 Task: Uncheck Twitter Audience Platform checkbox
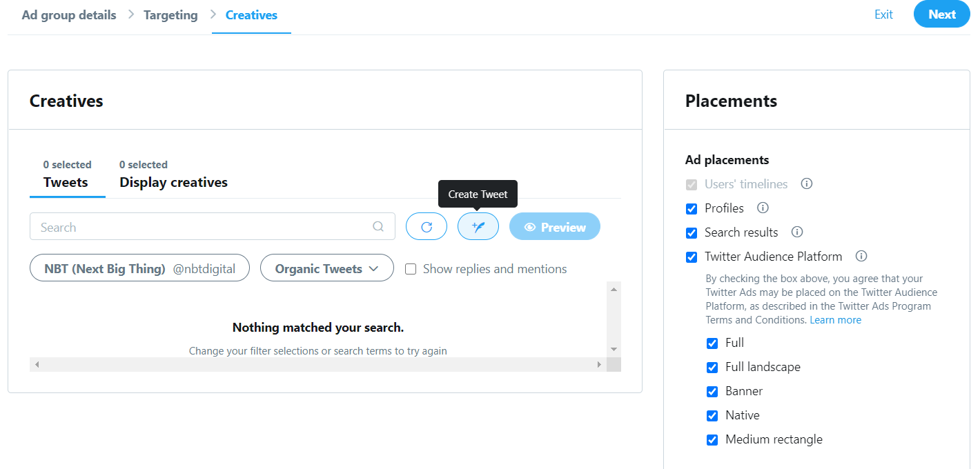point(692,257)
